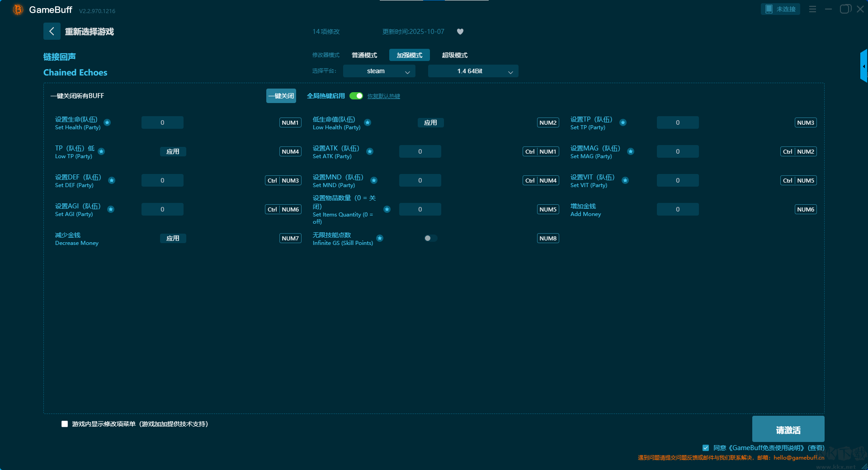Open the 1.4 64Bit version dropdown
Viewport: 868px width, 470px height.
473,71
